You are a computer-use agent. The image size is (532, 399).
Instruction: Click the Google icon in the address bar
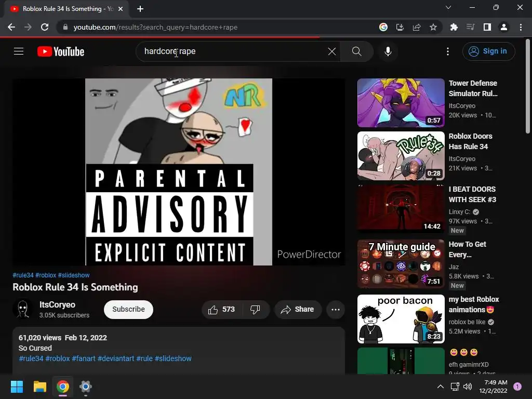(383, 27)
